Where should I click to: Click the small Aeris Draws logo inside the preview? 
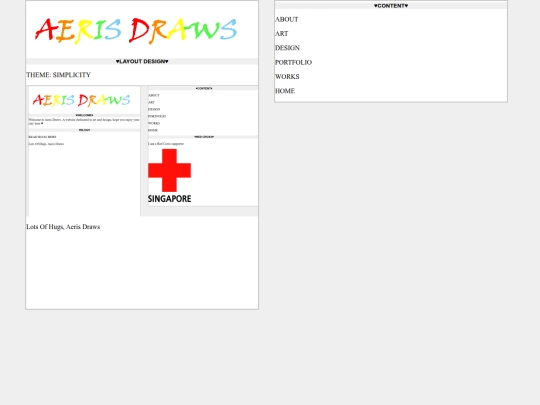click(81, 100)
